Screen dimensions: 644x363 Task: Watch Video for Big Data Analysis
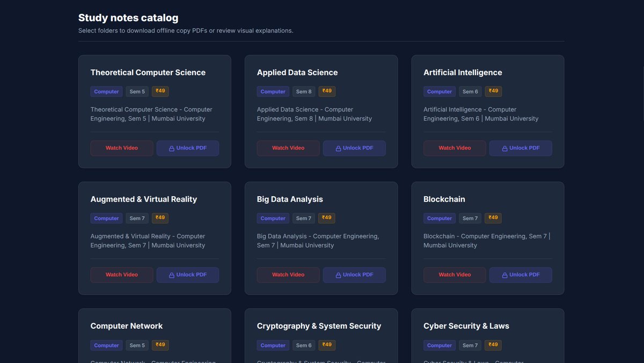[x=288, y=275]
